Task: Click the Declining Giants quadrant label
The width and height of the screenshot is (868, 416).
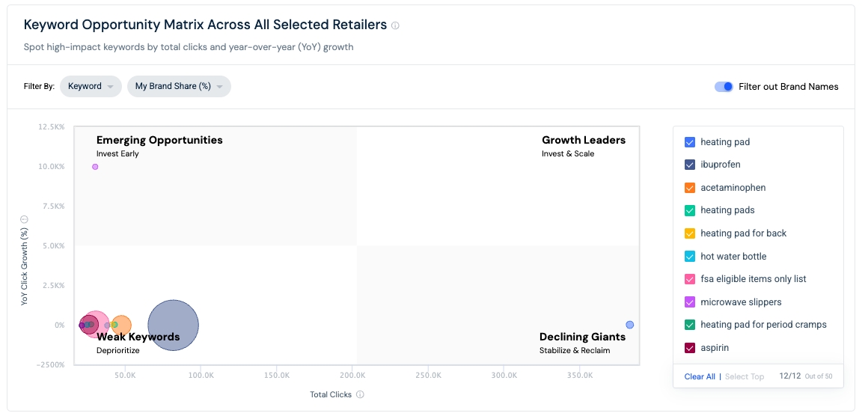Action: point(582,337)
